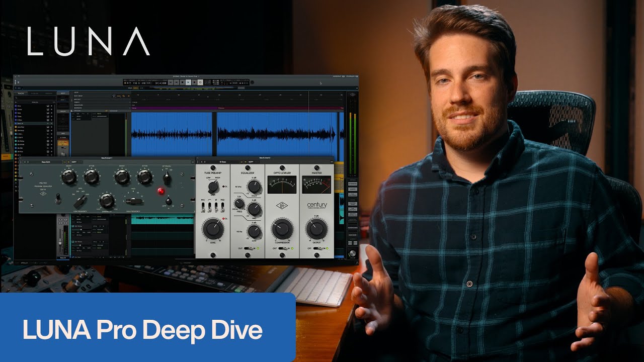Flip the MIC/LINE switch on Century
The height and width of the screenshot is (362, 644).
[x=203, y=207]
